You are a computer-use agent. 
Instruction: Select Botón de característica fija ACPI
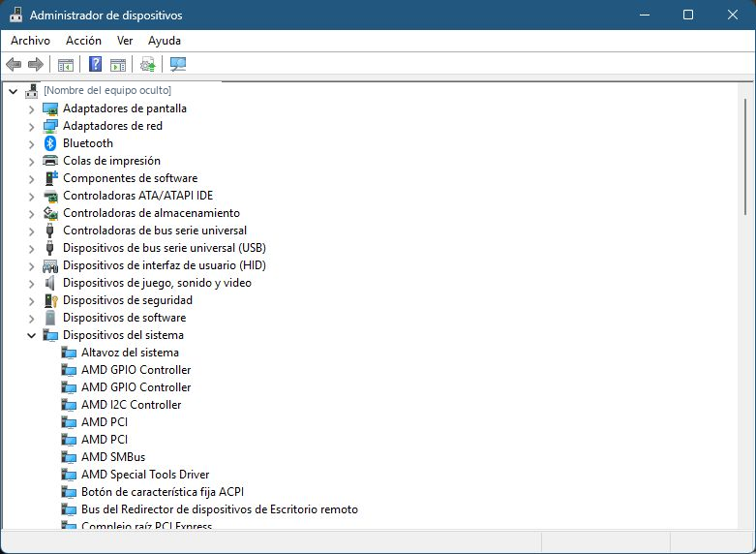coord(163,492)
